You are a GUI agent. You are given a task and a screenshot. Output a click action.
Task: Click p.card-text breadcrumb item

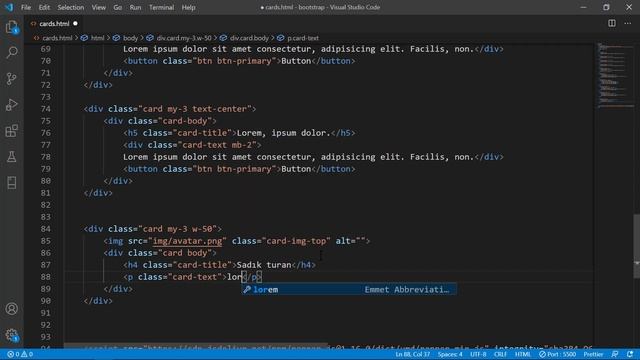coord(302,38)
